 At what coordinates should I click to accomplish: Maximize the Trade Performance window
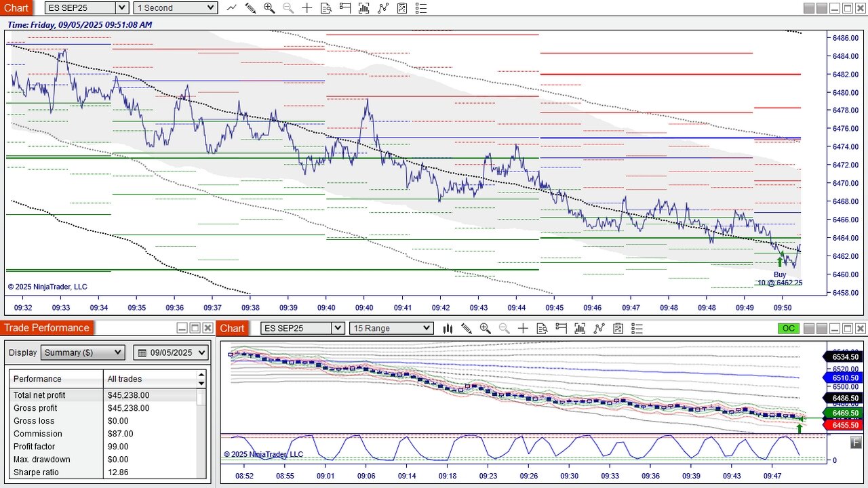[x=195, y=329]
